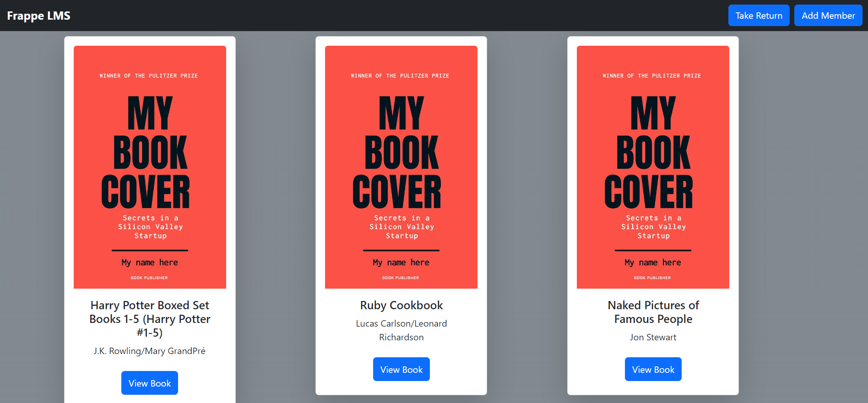Click the Harry Potter Boxed Set cover image
868x403 pixels.
click(150, 167)
